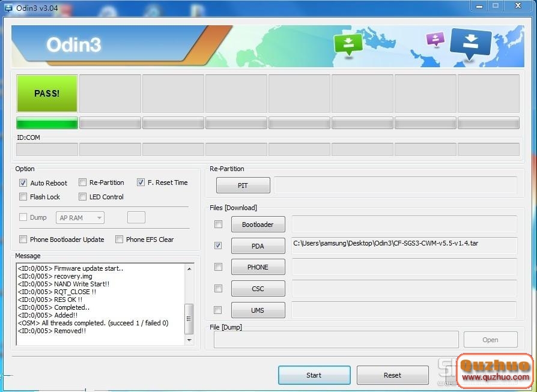This screenshot has height=392, width=537.
Task: Choose a PHONE modem file
Action: (x=258, y=267)
